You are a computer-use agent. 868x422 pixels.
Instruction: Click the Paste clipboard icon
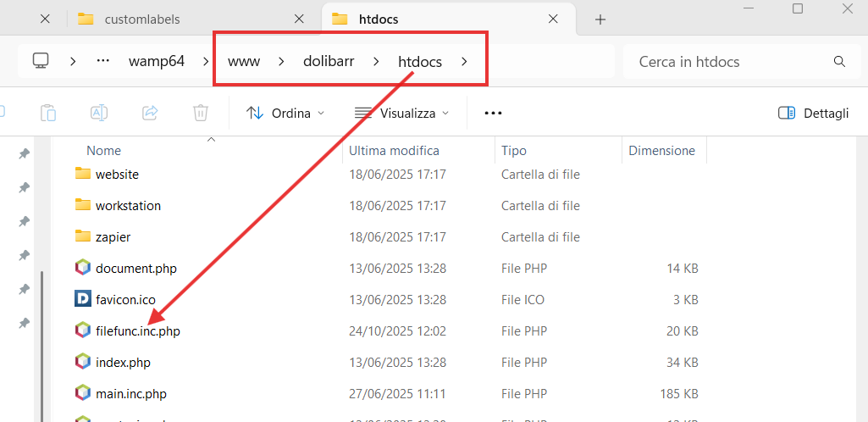(48, 113)
